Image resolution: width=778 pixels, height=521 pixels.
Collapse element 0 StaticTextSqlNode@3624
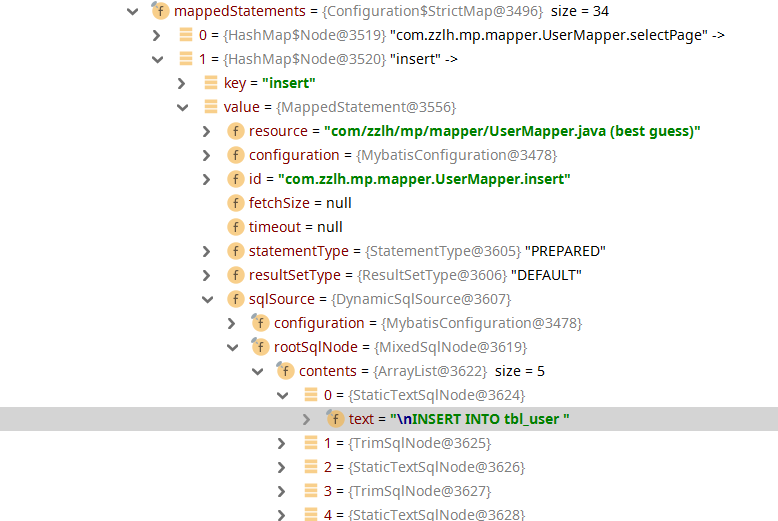283,395
